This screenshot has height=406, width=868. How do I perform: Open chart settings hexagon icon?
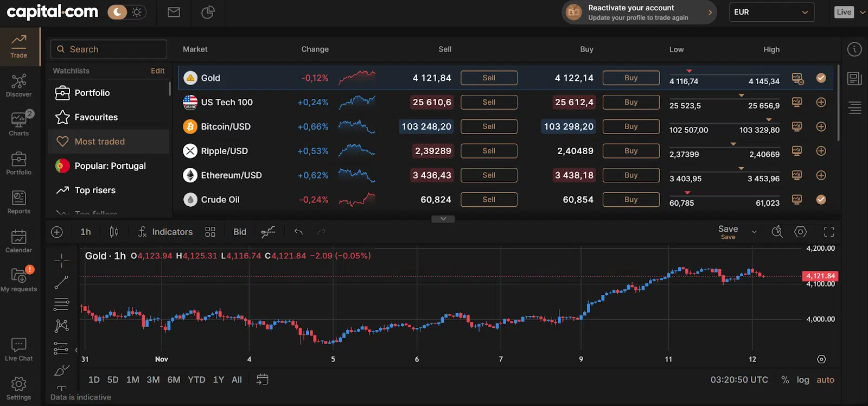(x=800, y=232)
